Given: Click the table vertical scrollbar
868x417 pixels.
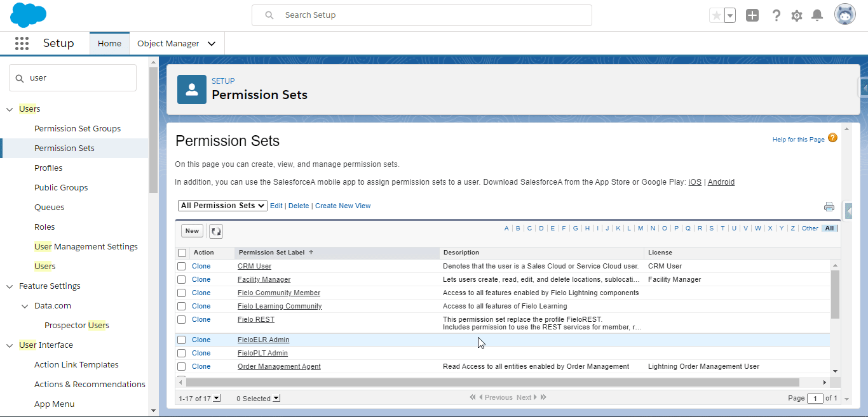Looking at the screenshot, I should (835, 294).
